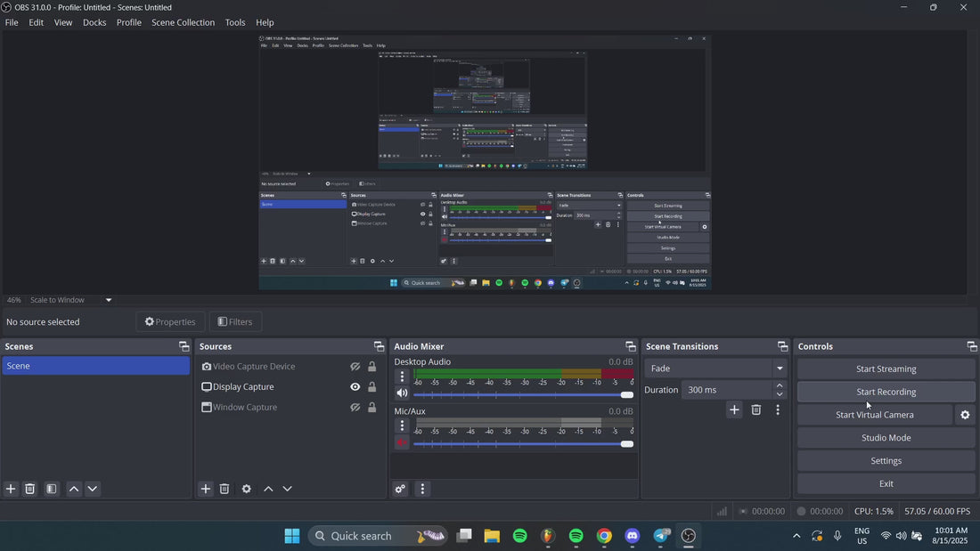This screenshot has height=551, width=980.
Task: Open Chrome from the taskbar
Action: (604, 536)
